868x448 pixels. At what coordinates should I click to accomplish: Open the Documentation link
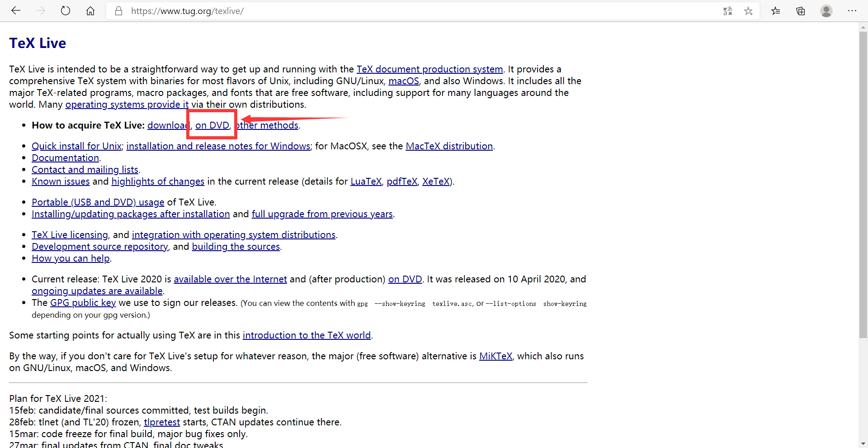click(65, 158)
